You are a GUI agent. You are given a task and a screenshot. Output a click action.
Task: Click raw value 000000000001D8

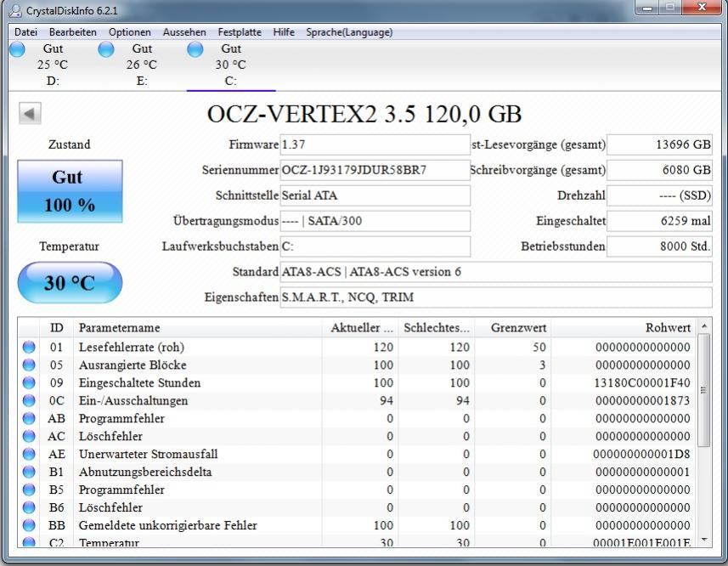click(641, 454)
